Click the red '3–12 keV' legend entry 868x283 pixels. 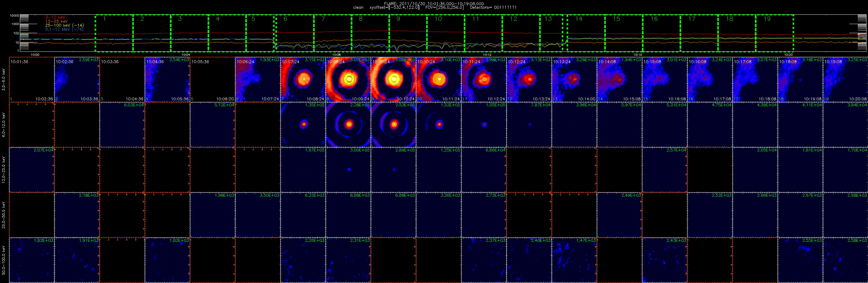[x=55, y=17]
